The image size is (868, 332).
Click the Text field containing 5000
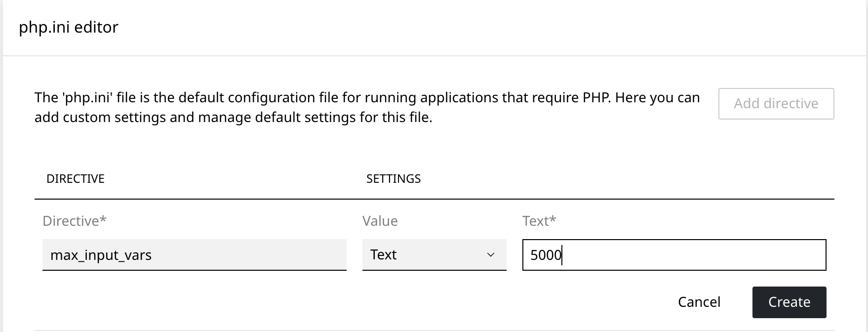(674, 255)
